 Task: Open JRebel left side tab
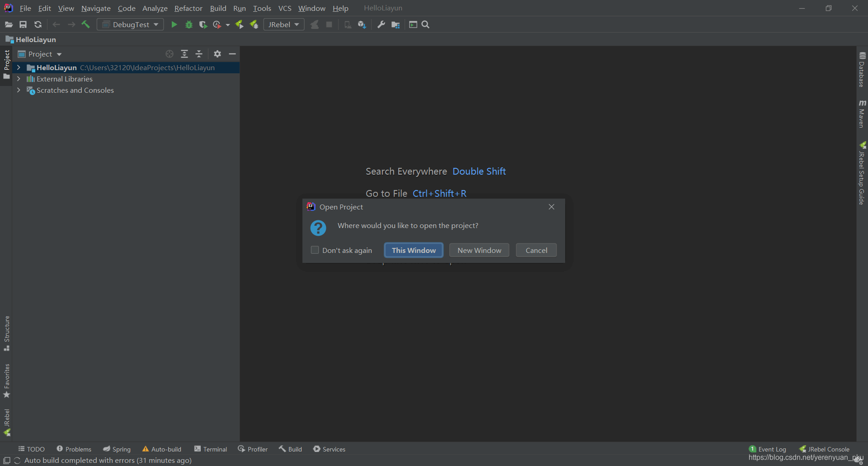[7, 422]
